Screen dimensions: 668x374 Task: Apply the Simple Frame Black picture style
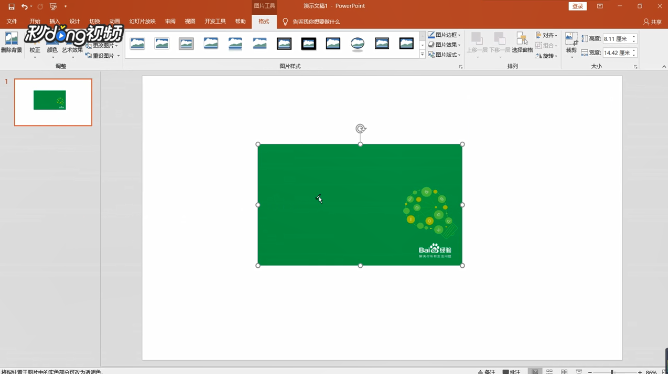click(333, 43)
